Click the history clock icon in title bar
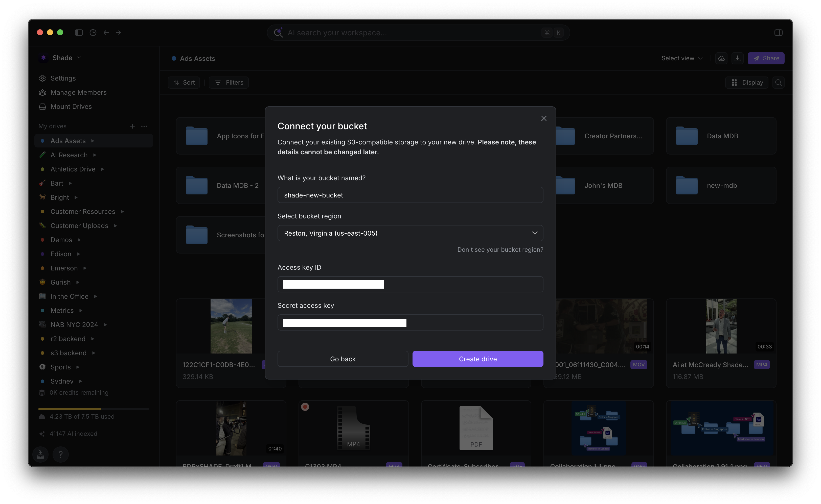Image resolution: width=821 pixels, height=504 pixels. (93, 32)
